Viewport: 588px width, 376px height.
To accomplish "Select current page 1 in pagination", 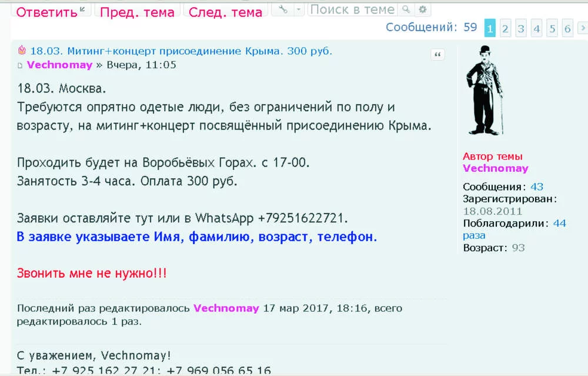I will coord(490,28).
